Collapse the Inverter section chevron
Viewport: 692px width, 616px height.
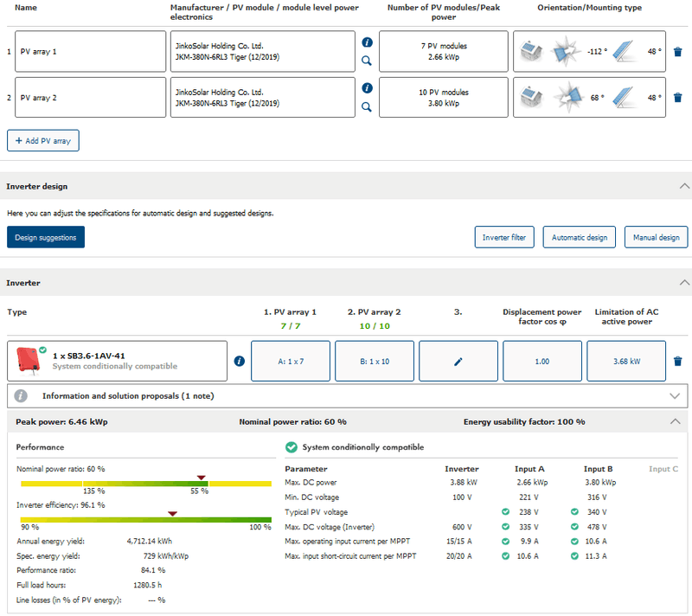[684, 282]
